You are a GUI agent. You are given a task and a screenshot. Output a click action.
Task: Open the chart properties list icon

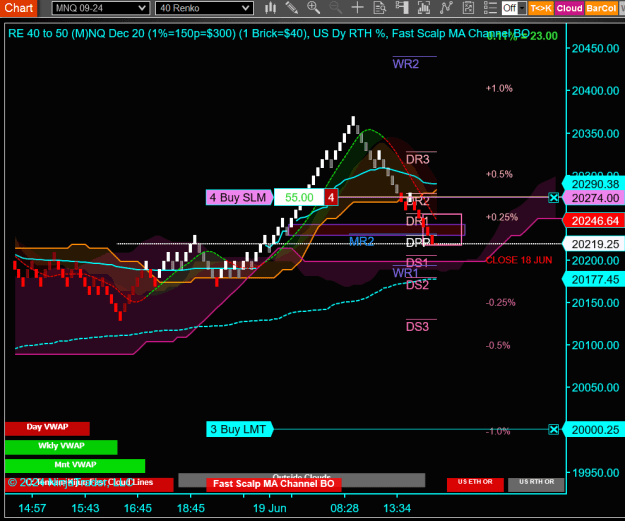[490, 8]
